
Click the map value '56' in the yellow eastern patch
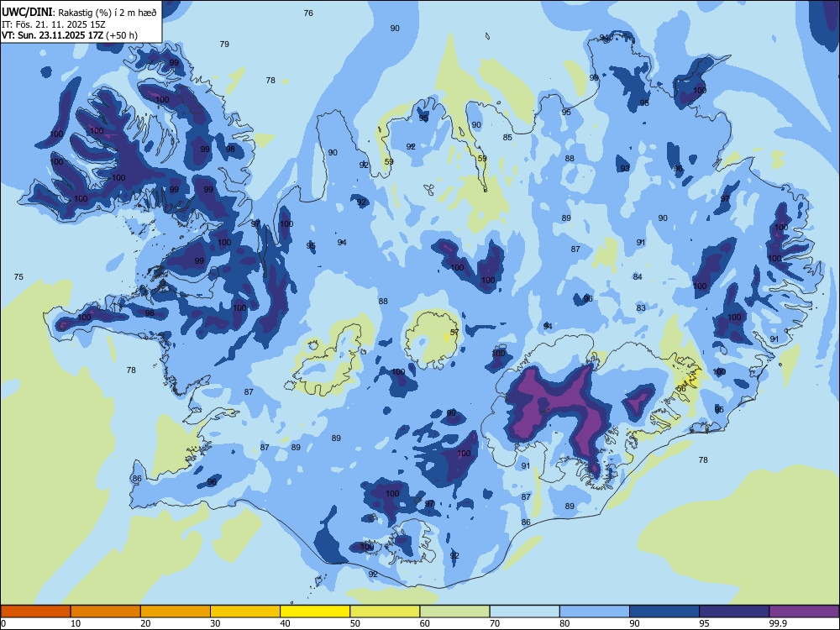pyautogui.click(x=681, y=388)
